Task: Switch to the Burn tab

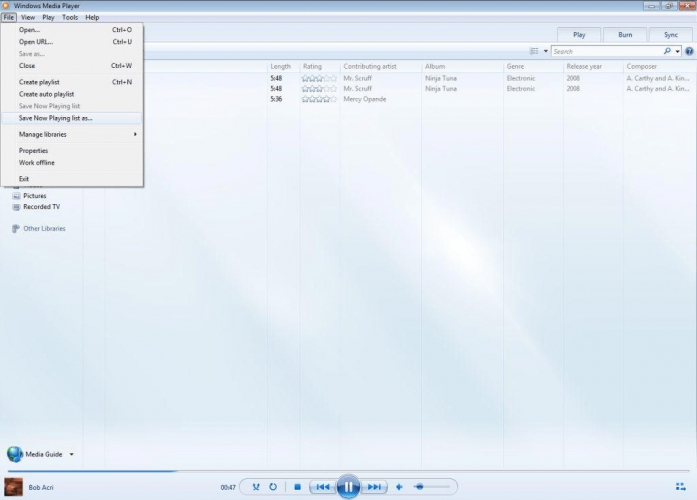Action: [625, 35]
